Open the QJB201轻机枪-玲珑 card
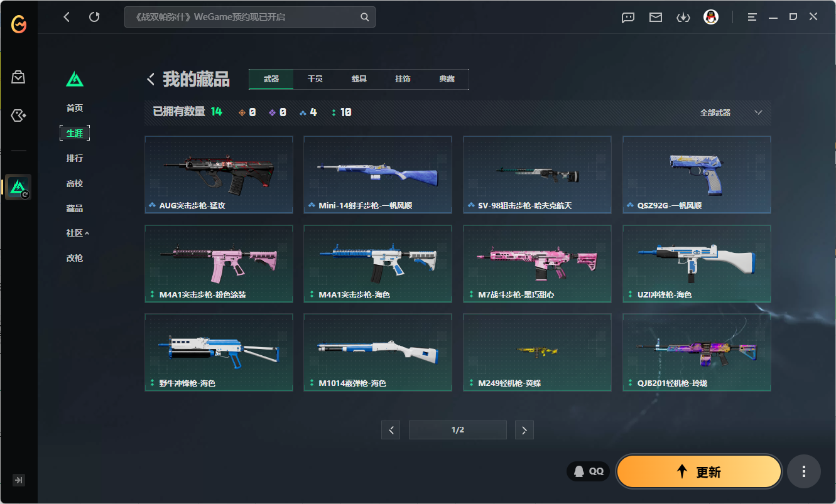 (x=697, y=353)
